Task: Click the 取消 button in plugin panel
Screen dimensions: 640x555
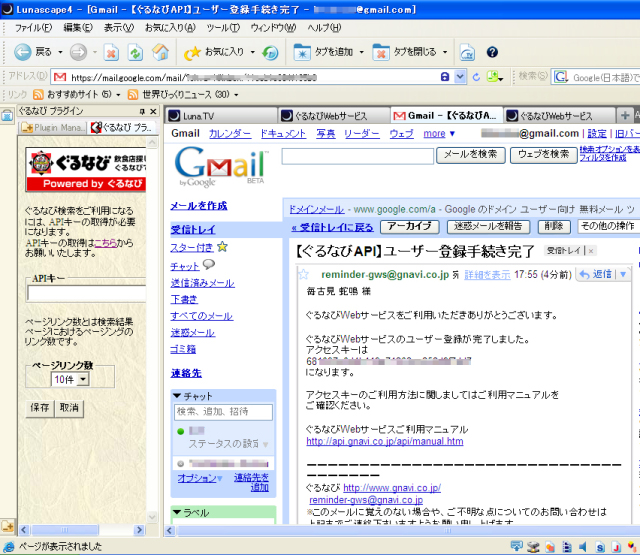Action: 69,408
